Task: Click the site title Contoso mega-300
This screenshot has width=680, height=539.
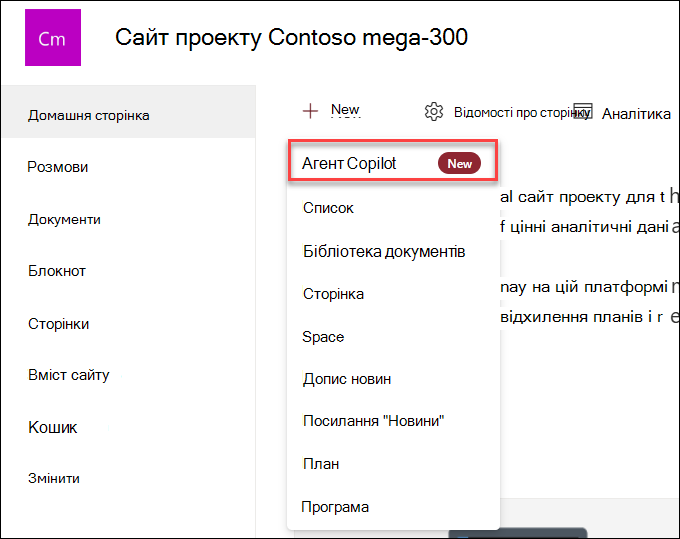Action: 291,37
